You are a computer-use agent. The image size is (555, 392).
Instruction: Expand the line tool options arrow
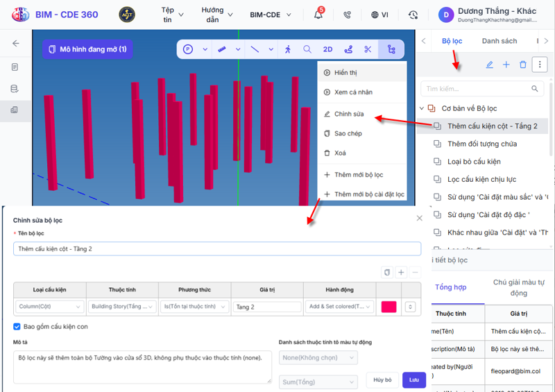click(271, 49)
